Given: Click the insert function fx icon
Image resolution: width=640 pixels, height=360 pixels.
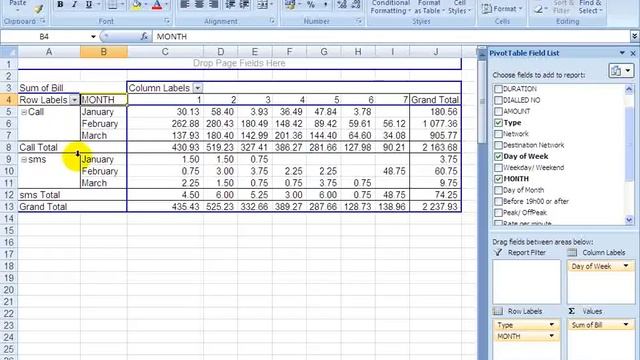Looking at the screenshot, I should (x=144, y=37).
